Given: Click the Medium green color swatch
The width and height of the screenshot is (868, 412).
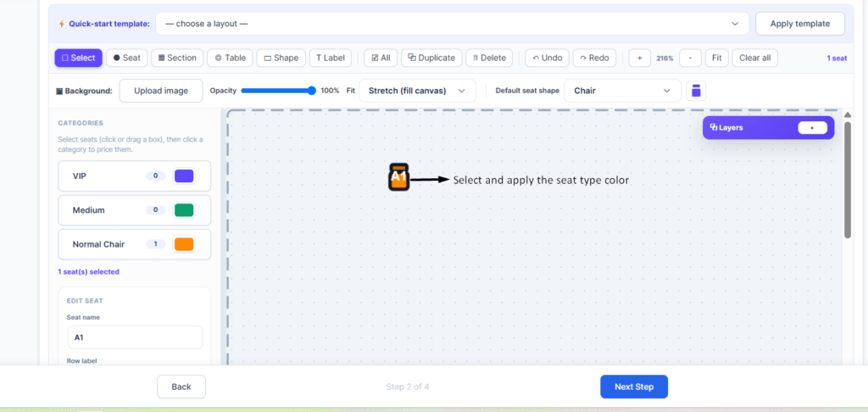Looking at the screenshot, I should pyautogui.click(x=184, y=210).
